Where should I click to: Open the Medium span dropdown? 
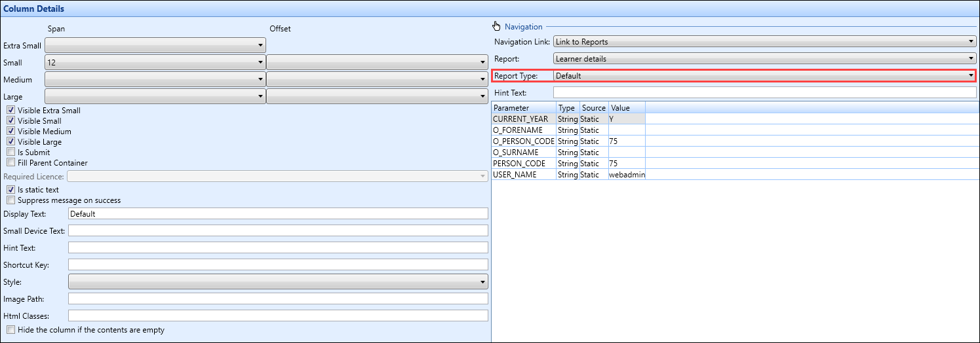click(155, 79)
